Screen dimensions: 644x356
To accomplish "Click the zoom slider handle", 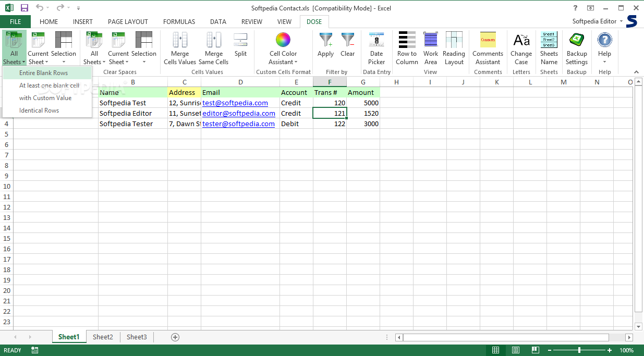I will coord(579,350).
